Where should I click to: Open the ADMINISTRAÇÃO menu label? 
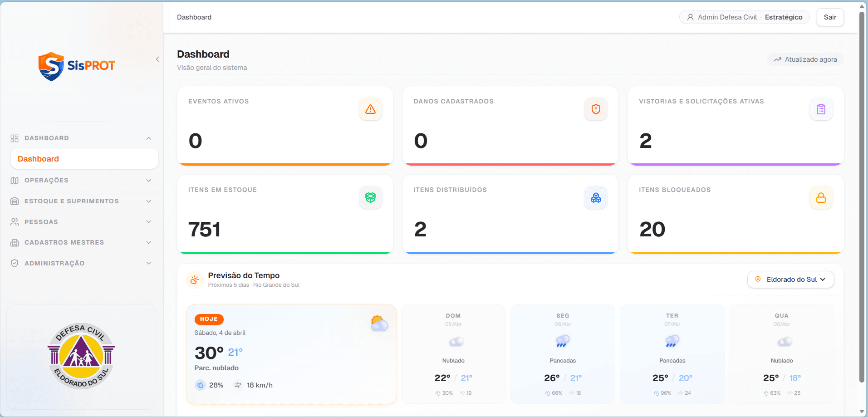54,263
